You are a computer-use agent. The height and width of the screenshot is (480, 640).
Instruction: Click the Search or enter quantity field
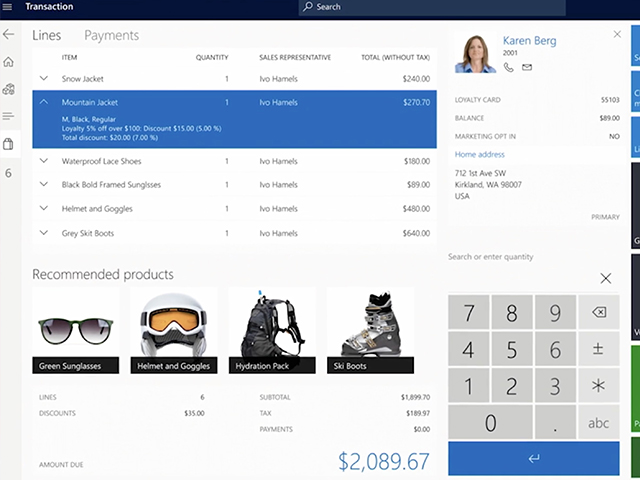click(x=520, y=257)
